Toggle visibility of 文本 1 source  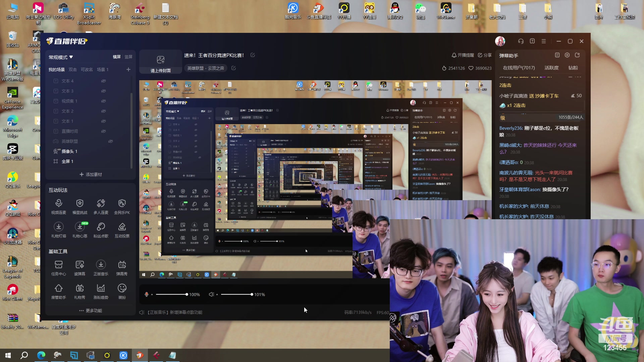pyautogui.click(x=104, y=121)
